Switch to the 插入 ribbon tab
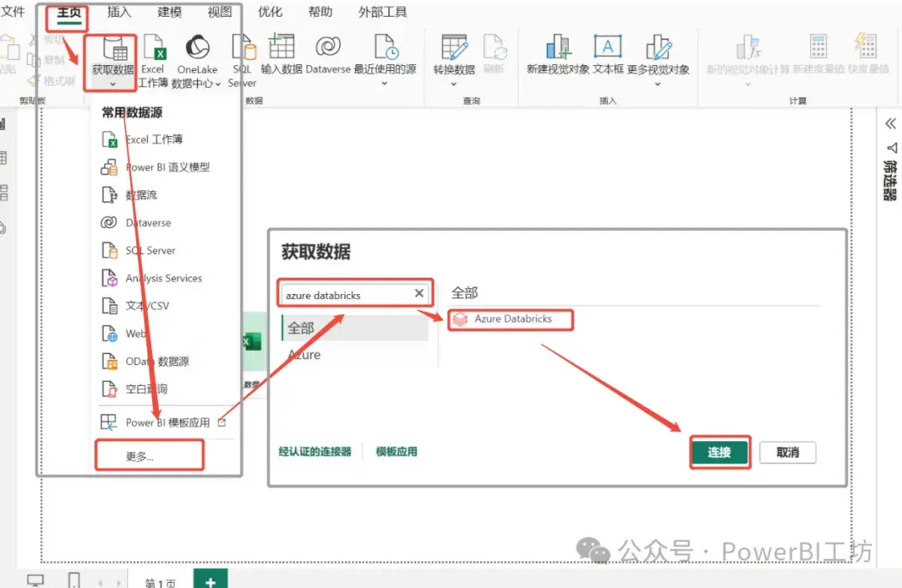Viewport: 902px width, 588px height. click(119, 13)
